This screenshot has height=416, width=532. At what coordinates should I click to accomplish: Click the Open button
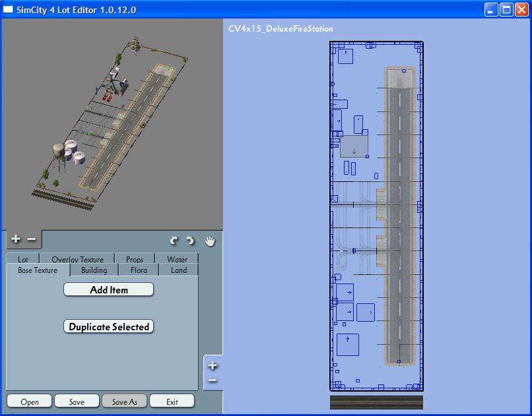pos(30,401)
